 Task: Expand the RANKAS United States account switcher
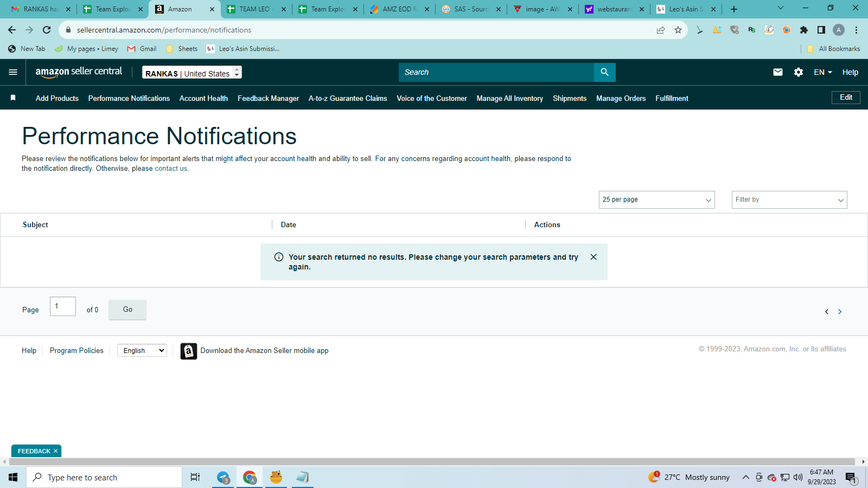click(192, 72)
